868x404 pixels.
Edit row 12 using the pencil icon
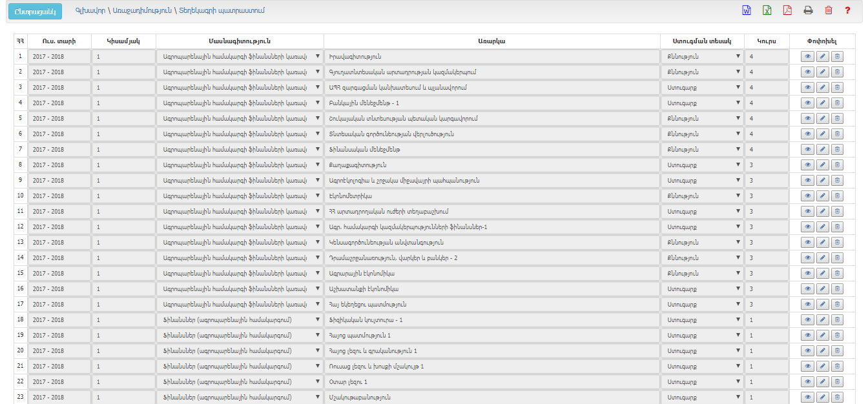(x=822, y=227)
